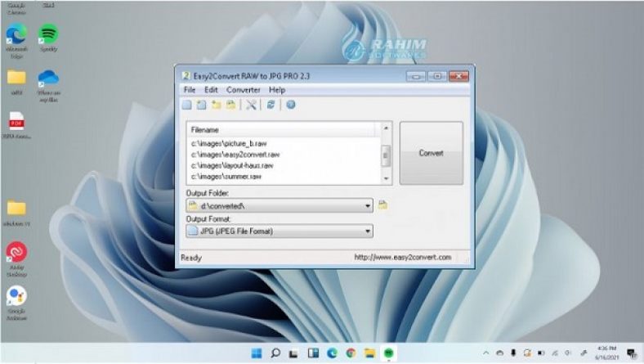
Task: Open Microsoft Edge desktop shortcut
Action: [16, 39]
